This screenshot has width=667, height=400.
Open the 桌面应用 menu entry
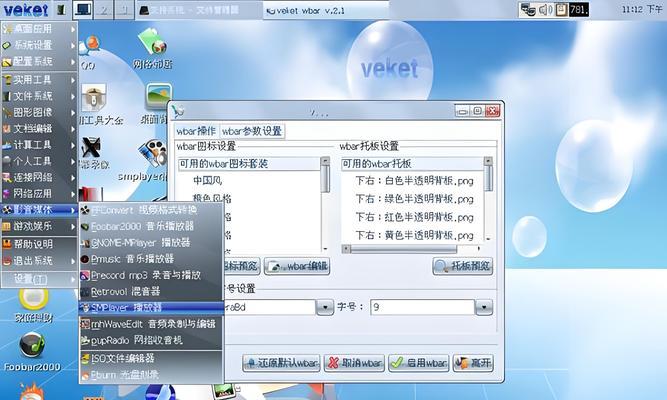point(39,29)
